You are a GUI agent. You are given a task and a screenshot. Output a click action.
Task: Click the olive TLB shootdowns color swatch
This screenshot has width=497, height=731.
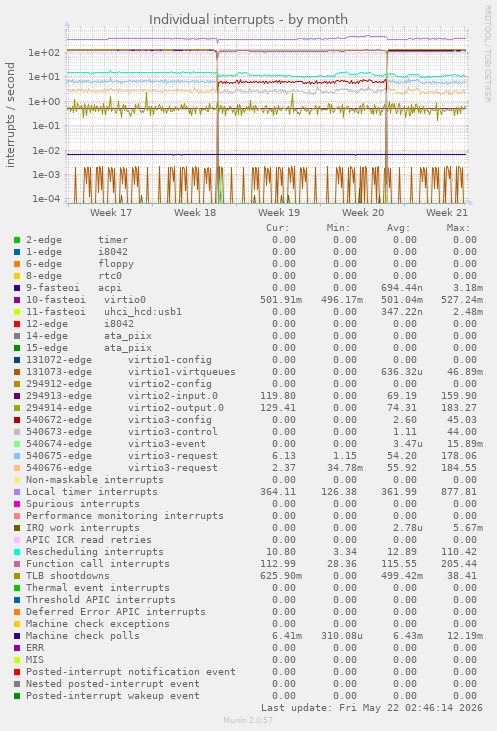click(17, 576)
